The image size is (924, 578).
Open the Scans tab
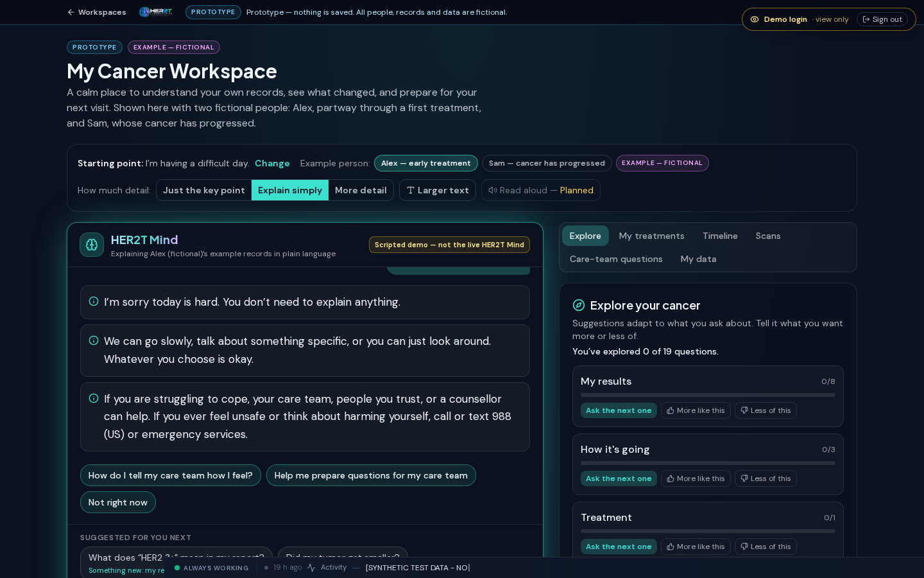tap(768, 236)
